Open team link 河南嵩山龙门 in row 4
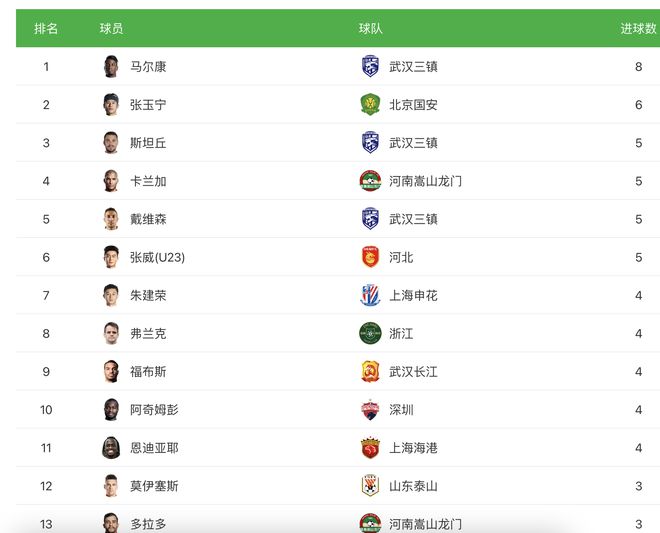This screenshot has height=533, width=660. 425,181
